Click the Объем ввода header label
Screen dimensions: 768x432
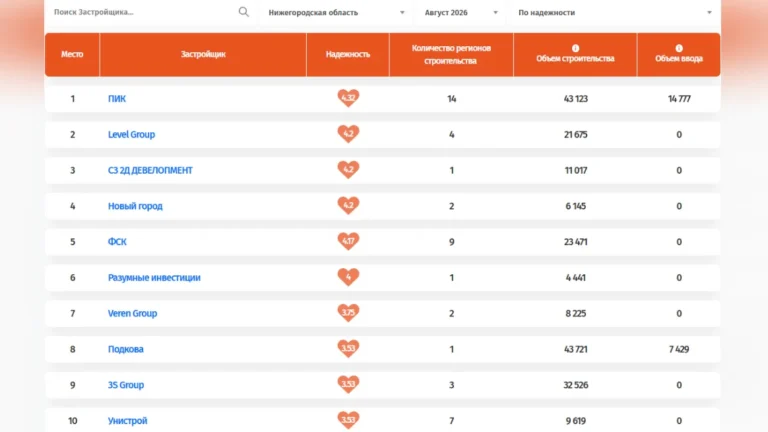point(679,59)
